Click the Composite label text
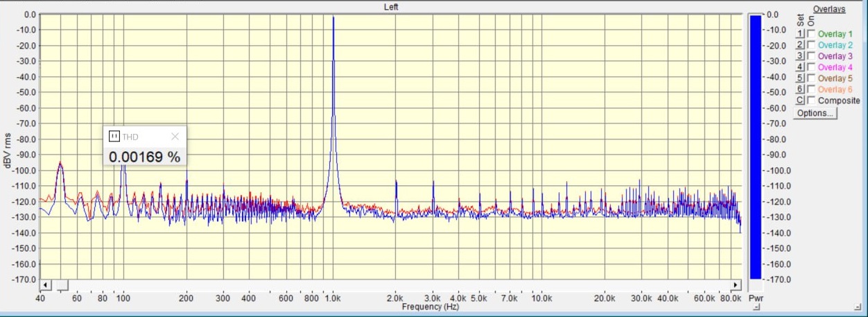 pos(839,101)
